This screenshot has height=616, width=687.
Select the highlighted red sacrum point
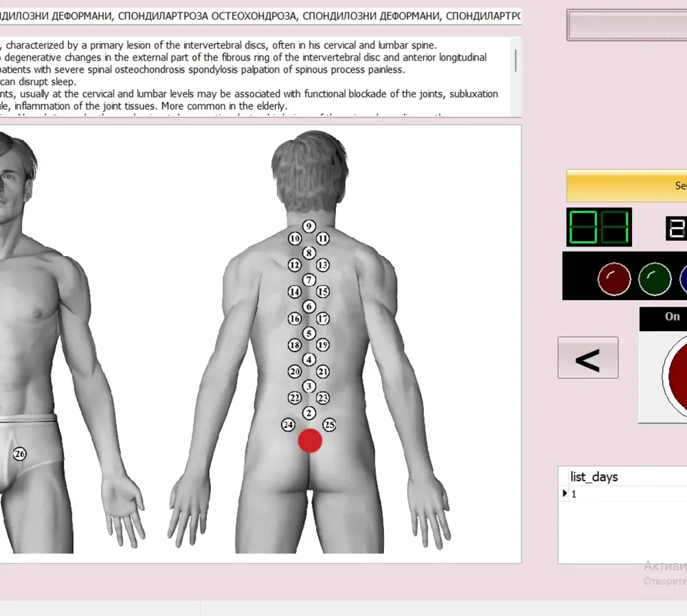tap(311, 441)
